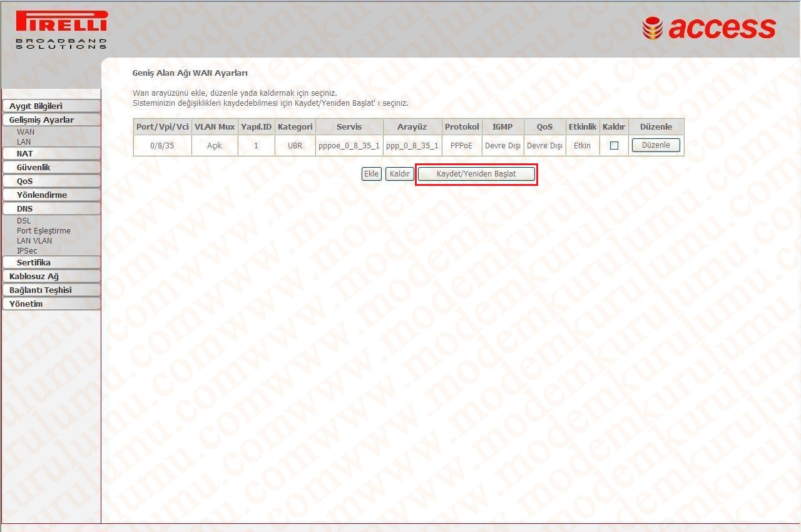Click the Düzenle button in the row
Image resolution: width=801 pixels, height=532 pixels.
tap(656, 145)
